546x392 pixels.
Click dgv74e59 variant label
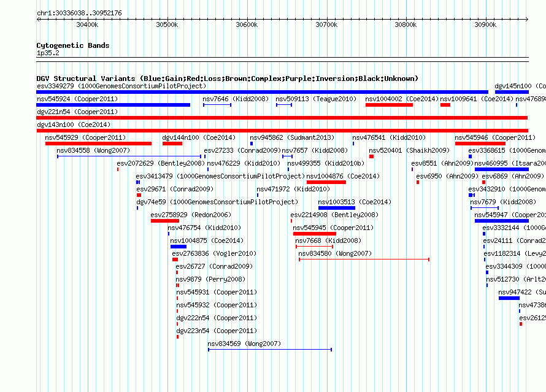pos(217,202)
